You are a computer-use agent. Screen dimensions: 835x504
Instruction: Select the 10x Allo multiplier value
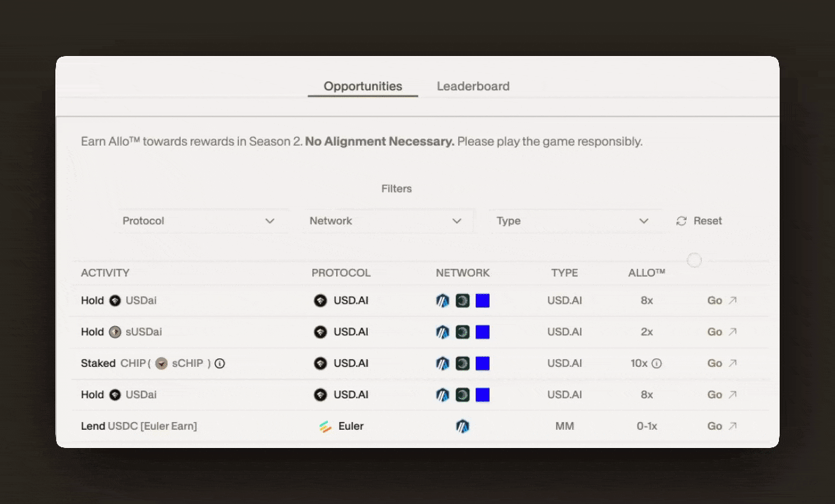[639, 363]
